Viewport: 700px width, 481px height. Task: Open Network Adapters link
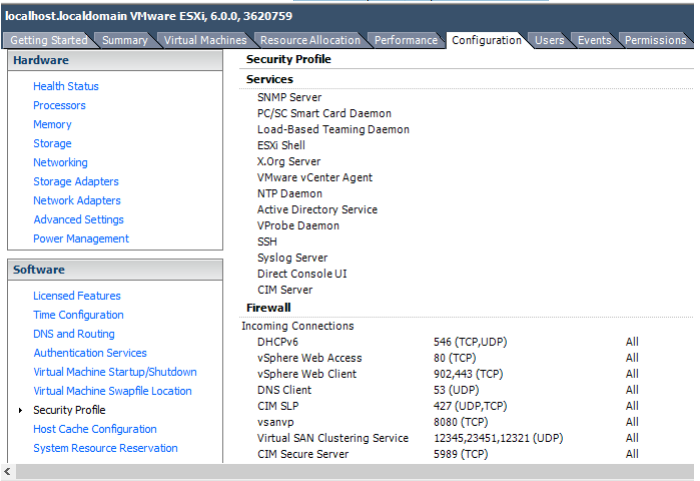77,201
